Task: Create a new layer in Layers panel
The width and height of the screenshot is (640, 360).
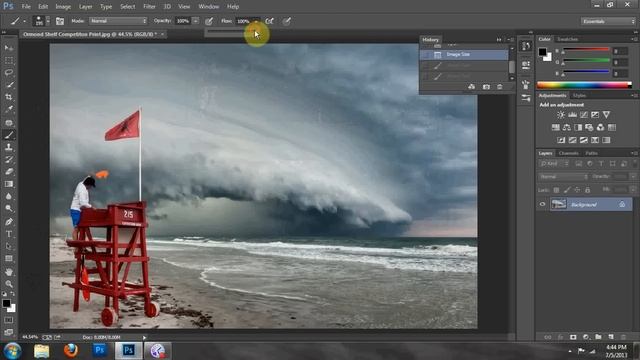Action: pyautogui.click(x=611, y=337)
